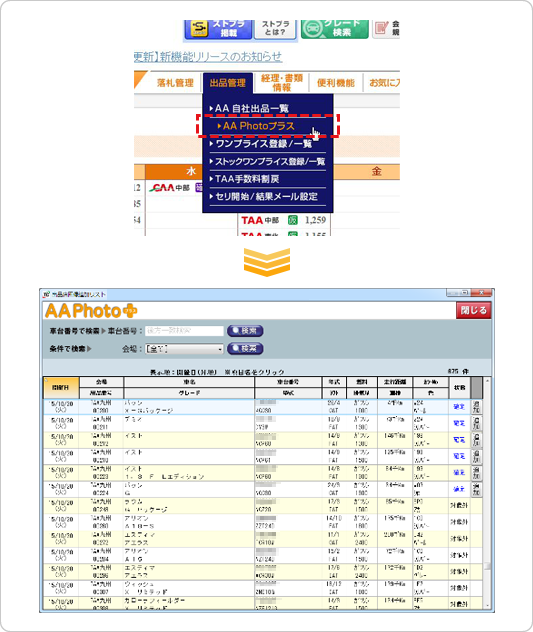This screenshot has width=533, height=632.
Task: Minimize the AAPhoto window
Action: (453, 293)
